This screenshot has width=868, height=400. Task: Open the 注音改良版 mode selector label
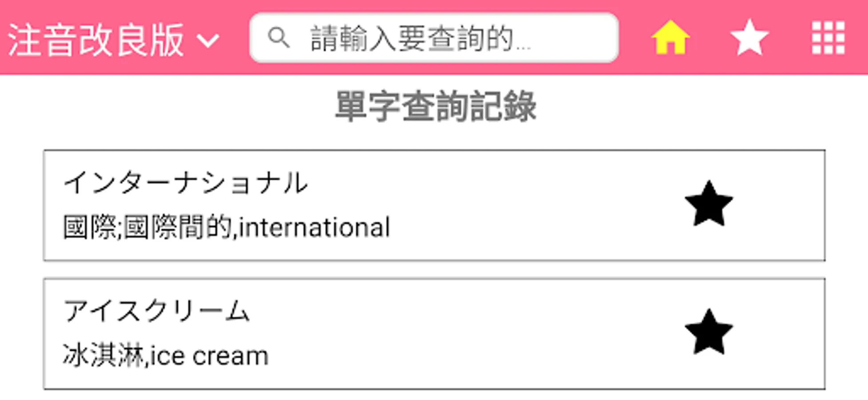(x=96, y=40)
